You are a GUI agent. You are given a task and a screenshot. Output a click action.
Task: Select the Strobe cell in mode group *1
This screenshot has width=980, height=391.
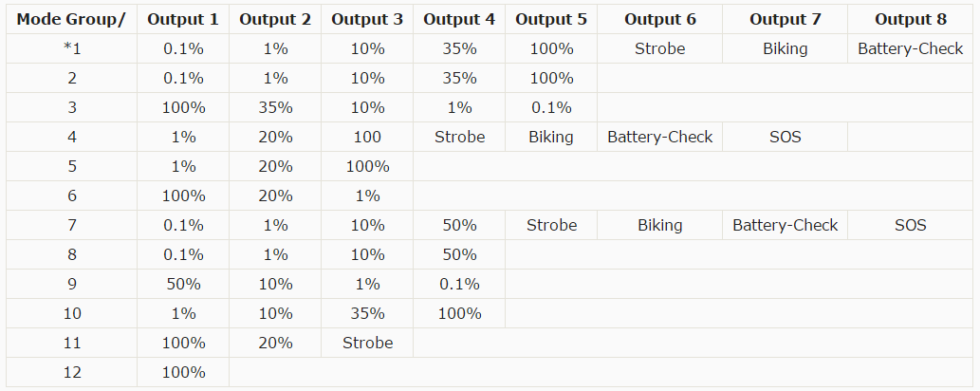pyautogui.click(x=659, y=48)
